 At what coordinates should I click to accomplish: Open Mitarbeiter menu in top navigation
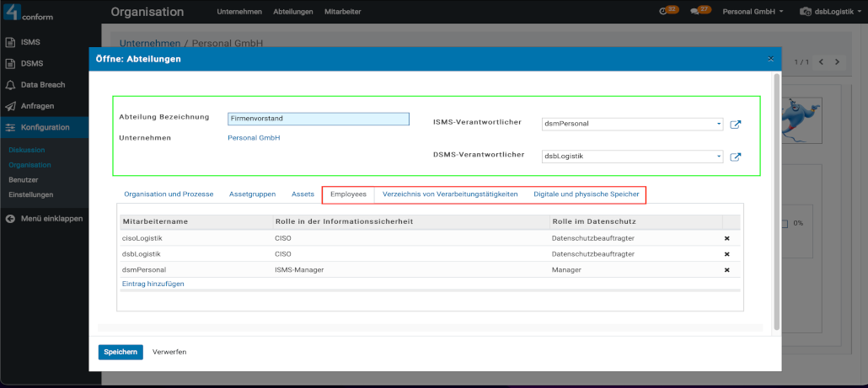click(342, 12)
